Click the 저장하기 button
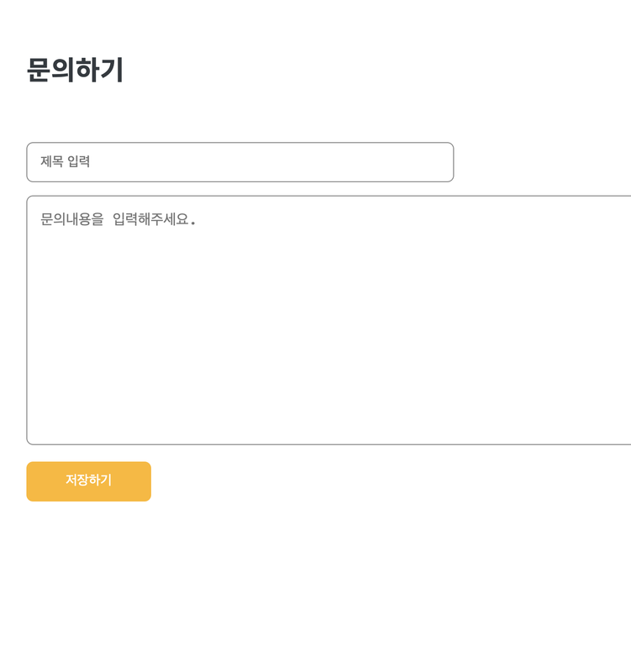Viewport: 631px width, 672px height. coord(89,481)
